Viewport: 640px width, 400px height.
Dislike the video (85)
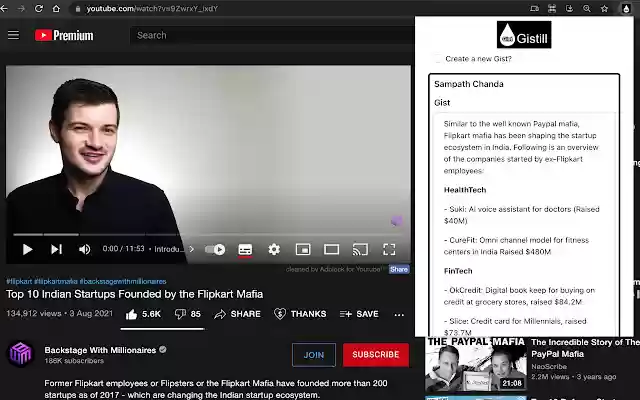[188, 314]
